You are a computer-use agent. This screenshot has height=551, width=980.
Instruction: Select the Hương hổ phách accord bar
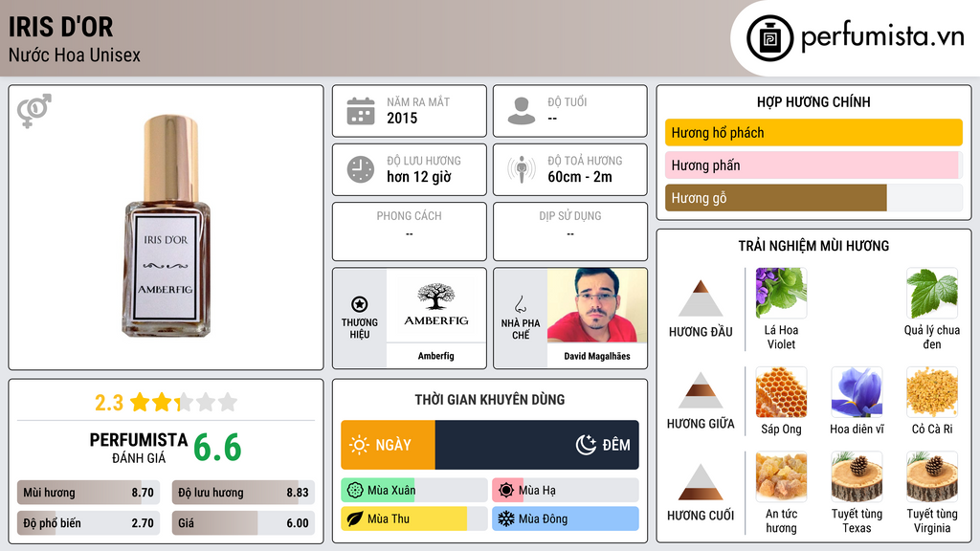813,132
